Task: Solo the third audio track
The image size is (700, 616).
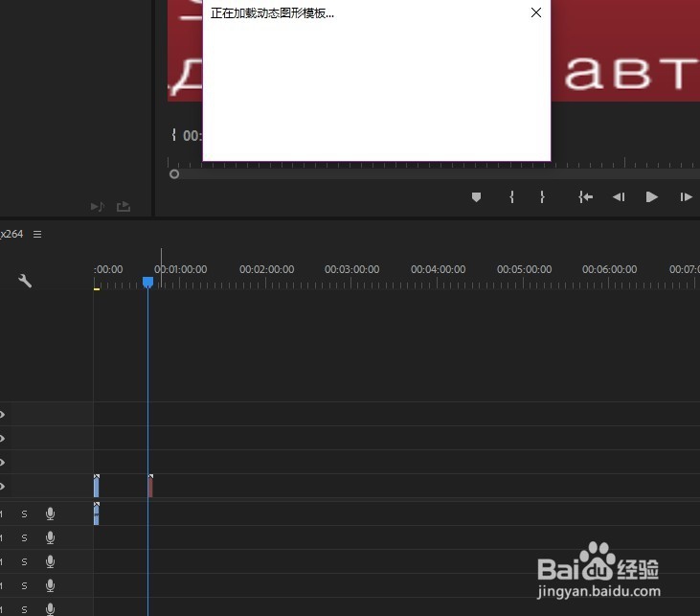Action: click(24, 562)
